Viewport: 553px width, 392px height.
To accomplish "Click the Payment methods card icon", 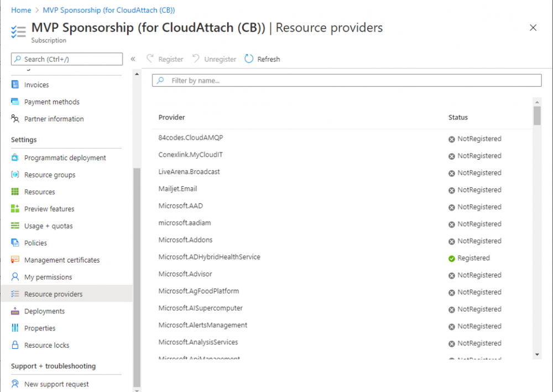I will tap(15, 102).
